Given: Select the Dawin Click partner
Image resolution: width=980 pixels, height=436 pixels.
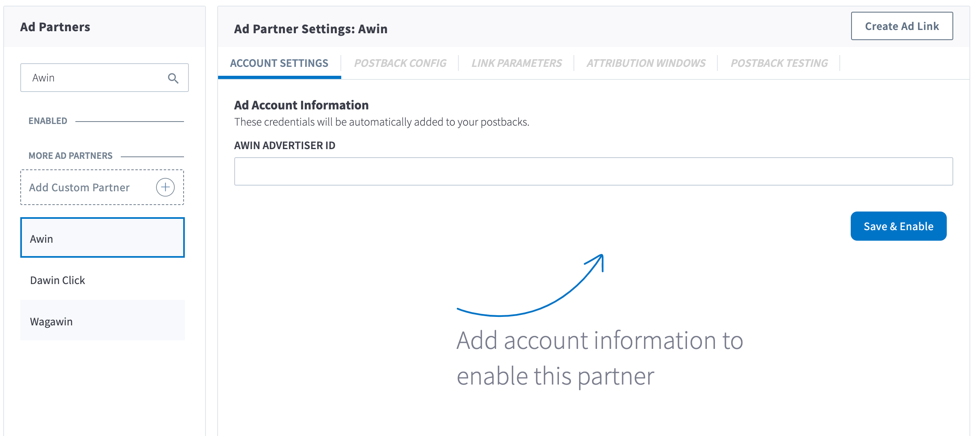Looking at the screenshot, I should [x=103, y=280].
